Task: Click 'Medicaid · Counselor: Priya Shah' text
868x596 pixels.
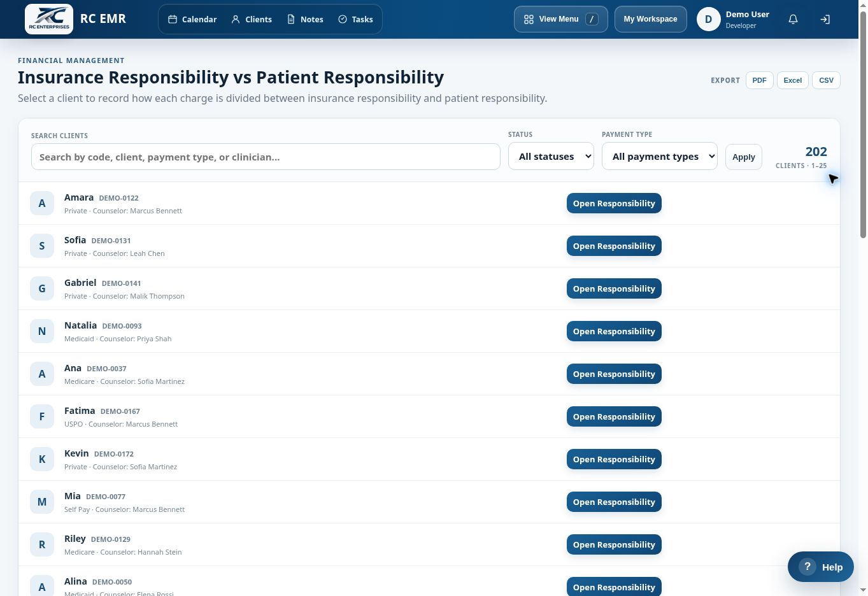Action: pyautogui.click(x=118, y=339)
